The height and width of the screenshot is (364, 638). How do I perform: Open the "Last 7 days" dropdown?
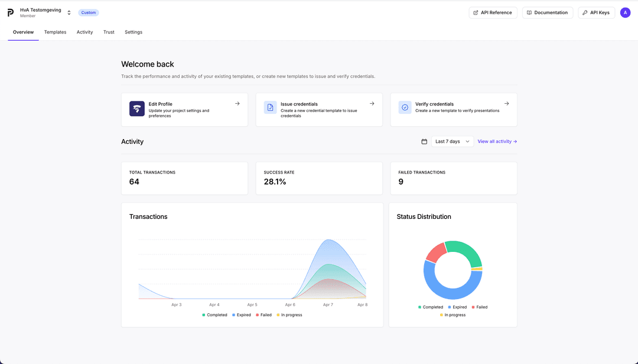pos(452,141)
